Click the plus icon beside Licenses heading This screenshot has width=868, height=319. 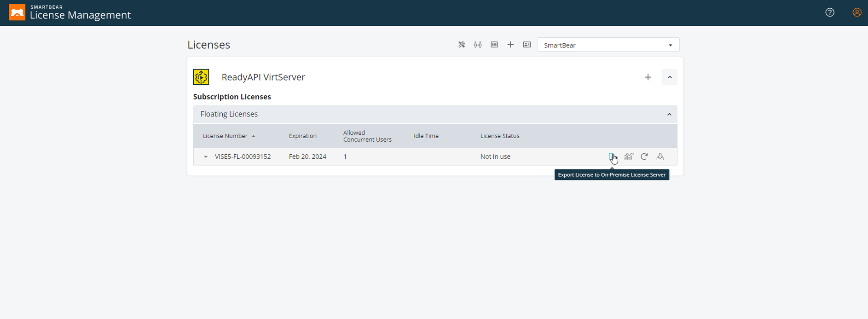point(510,45)
